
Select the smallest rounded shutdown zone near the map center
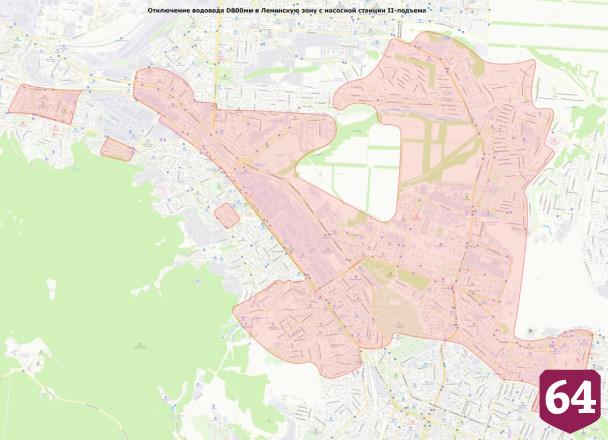point(227,215)
